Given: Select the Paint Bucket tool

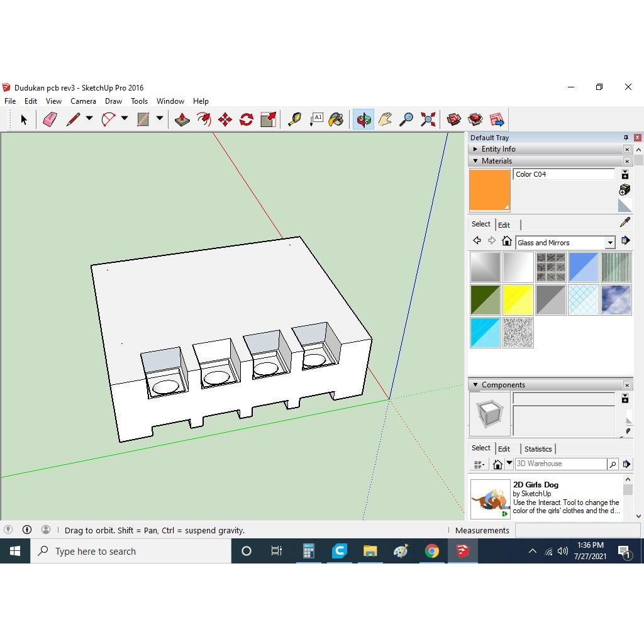Looking at the screenshot, I should (x=336, y=119).
